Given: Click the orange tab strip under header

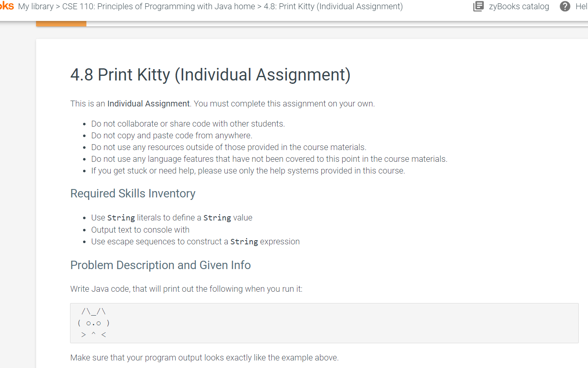Looking at the screenshot, I should 61,24.
